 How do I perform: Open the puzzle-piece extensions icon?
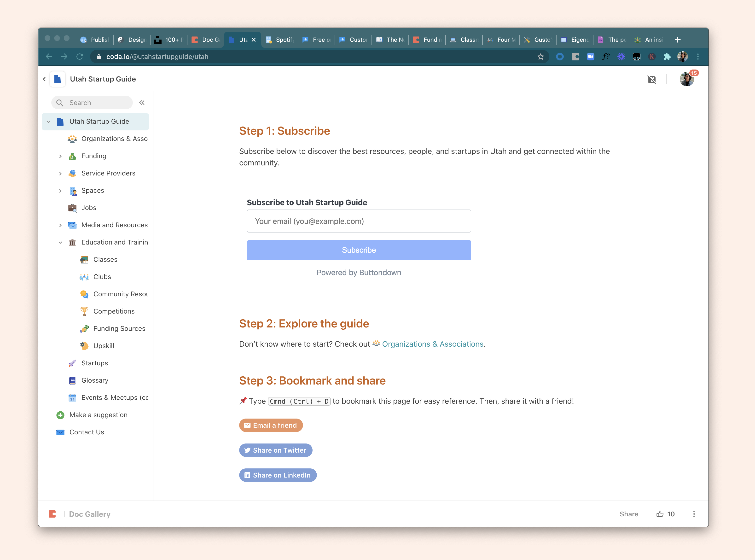[x=667, y=57]
